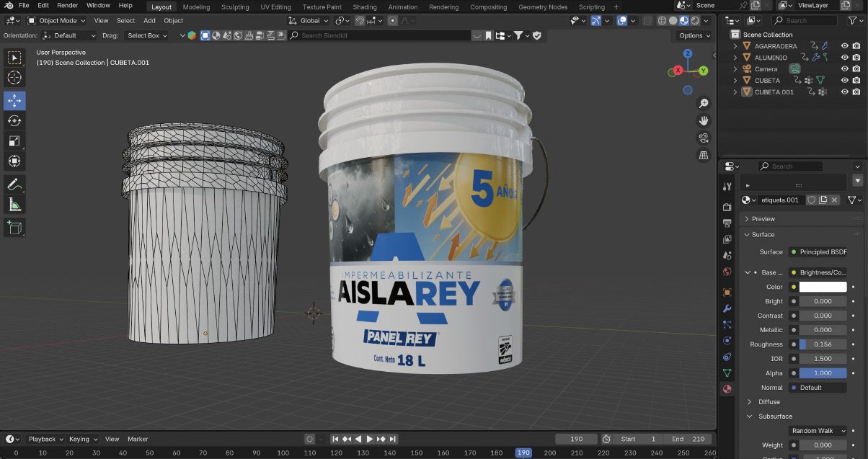This screenshot has width=868, height=459.
Task: Toggle Camera visibility eye icon
Action: (x=845, y=69)
